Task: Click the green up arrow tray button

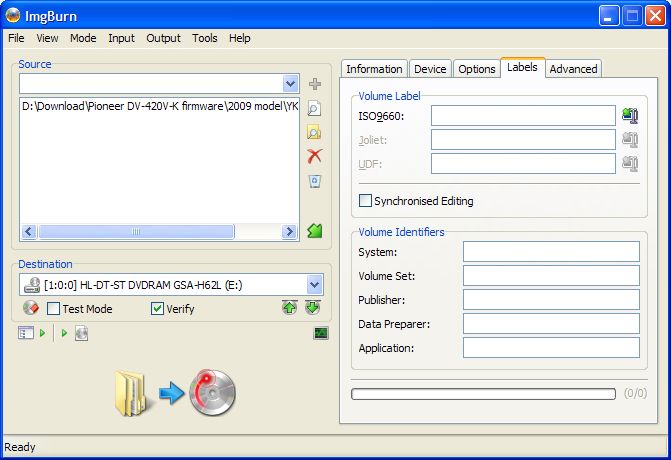Action: point(290,307)
